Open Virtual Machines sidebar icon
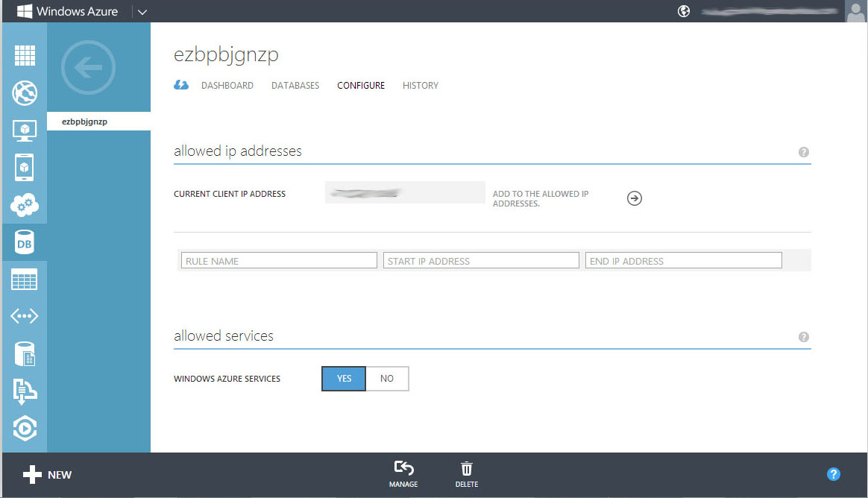868x498 pixels. point(25,130)
